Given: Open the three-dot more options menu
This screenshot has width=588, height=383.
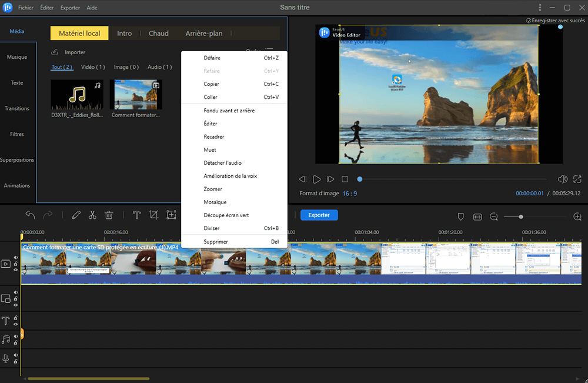Looking at the screenshot, I should pyautogui.click(x=540, y=8).
